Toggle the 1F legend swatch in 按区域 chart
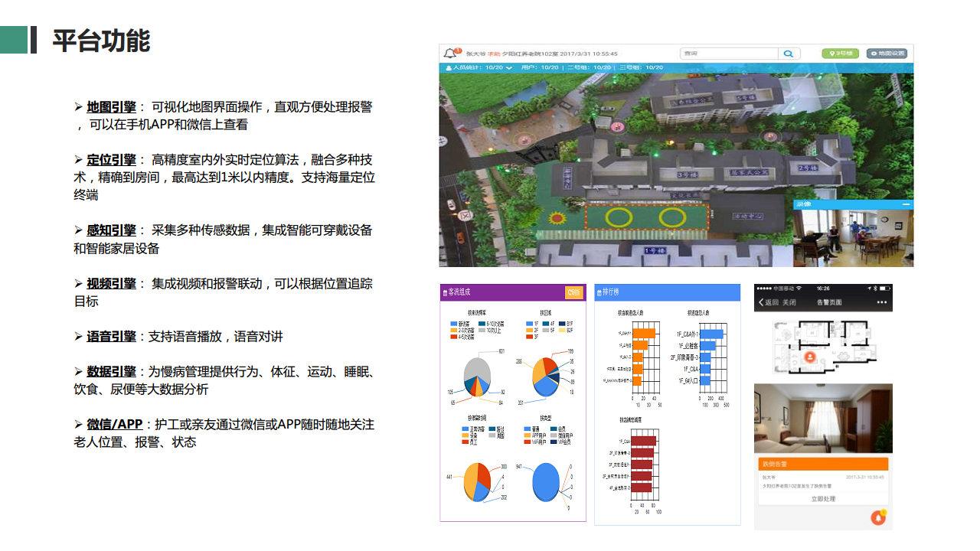980x551 pixels. (x=529, y=323)
